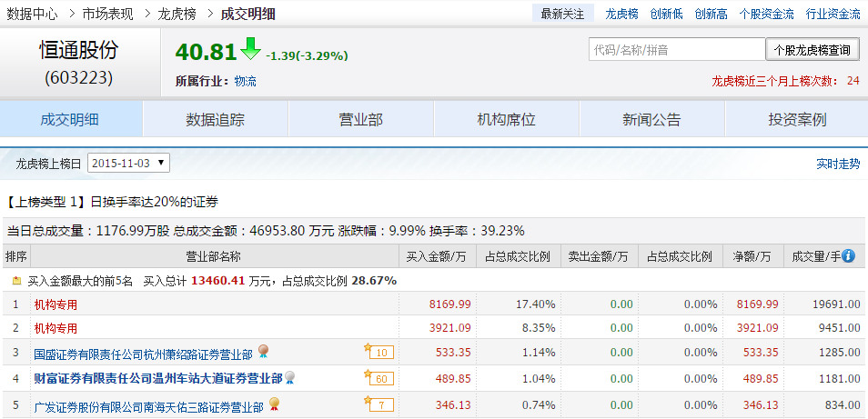This screenshot has width=868, height=419.
Task: Open 财富证券温州车站大道证券营业部 link
Action: 157,378
